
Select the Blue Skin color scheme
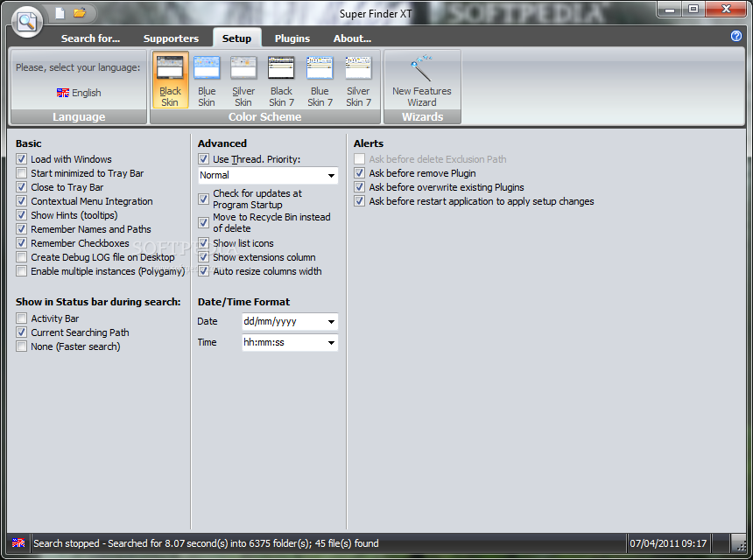207,80
